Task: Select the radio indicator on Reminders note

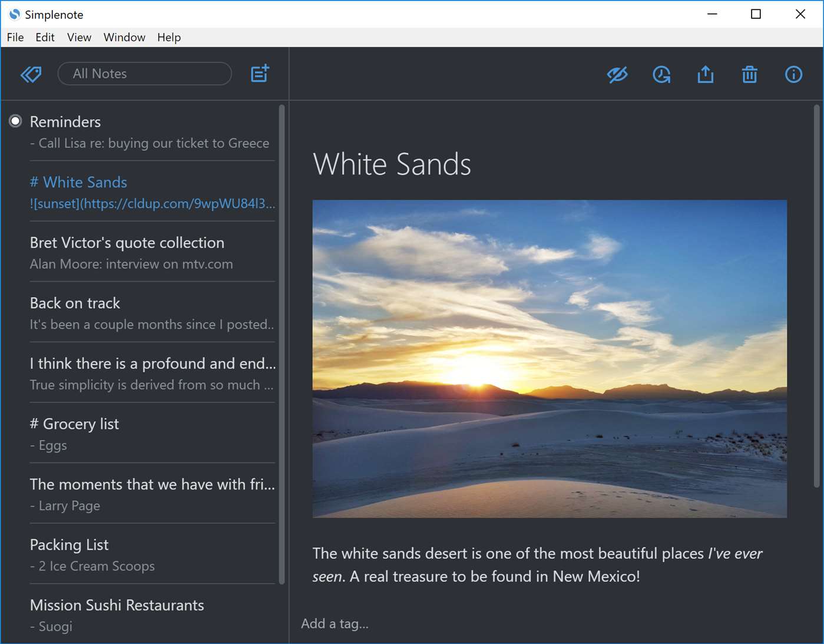Action: tap(15, 121)
